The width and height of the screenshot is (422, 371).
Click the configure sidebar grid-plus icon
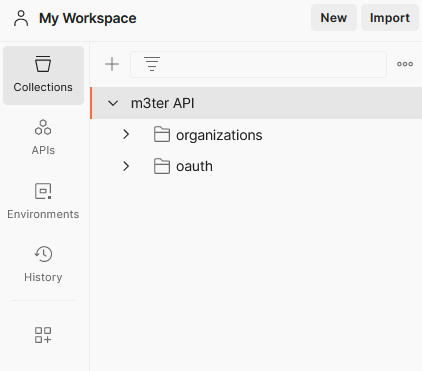click(x=43, y=335)
